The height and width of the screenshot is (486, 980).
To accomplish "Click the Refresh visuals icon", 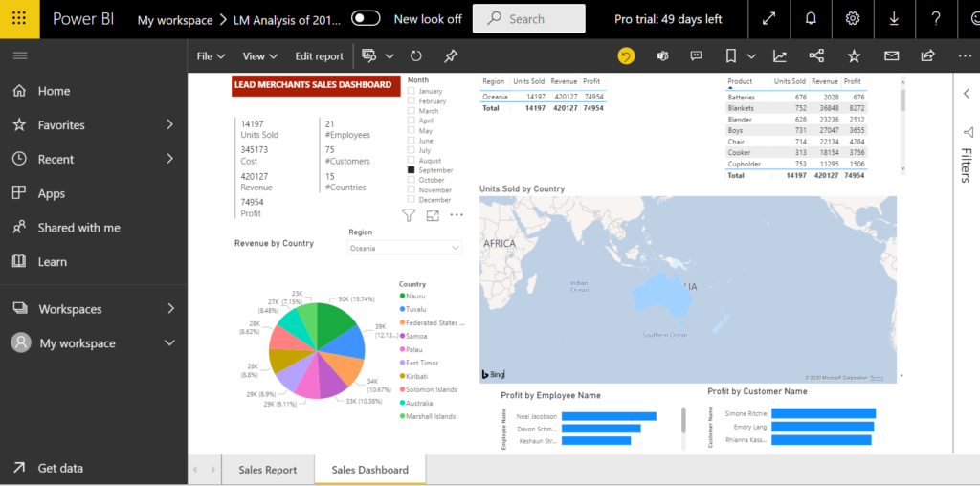I will (416, 56).
